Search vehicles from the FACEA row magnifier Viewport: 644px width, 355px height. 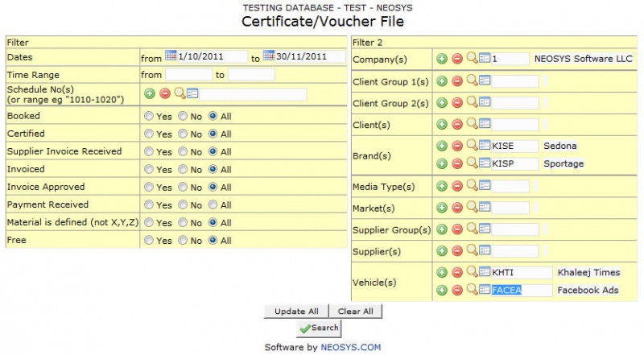(472, 289)
